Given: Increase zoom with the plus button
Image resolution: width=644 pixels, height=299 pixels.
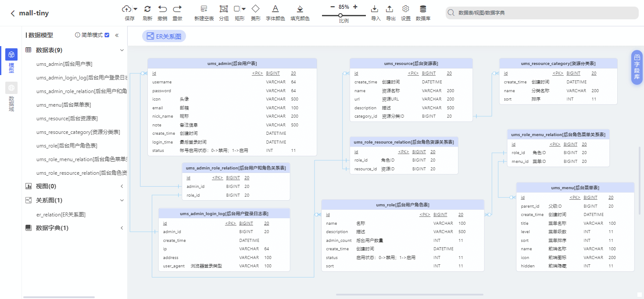Looking at the screenshot, I should point(355,7).
